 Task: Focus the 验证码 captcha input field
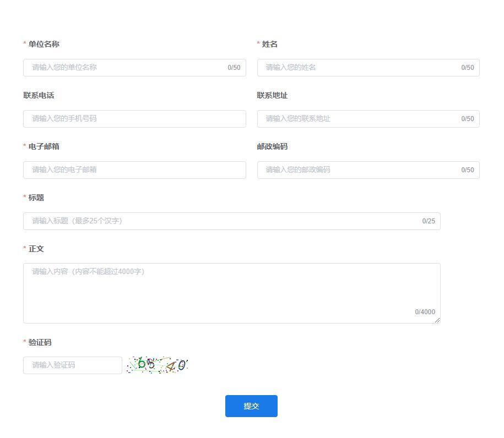click(x=72, y=365)
